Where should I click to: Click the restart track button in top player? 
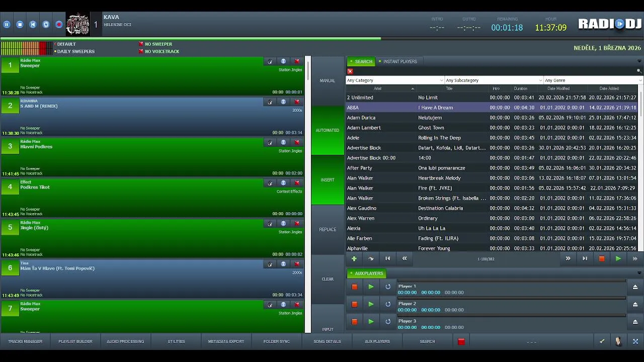[x=33, y=24]
